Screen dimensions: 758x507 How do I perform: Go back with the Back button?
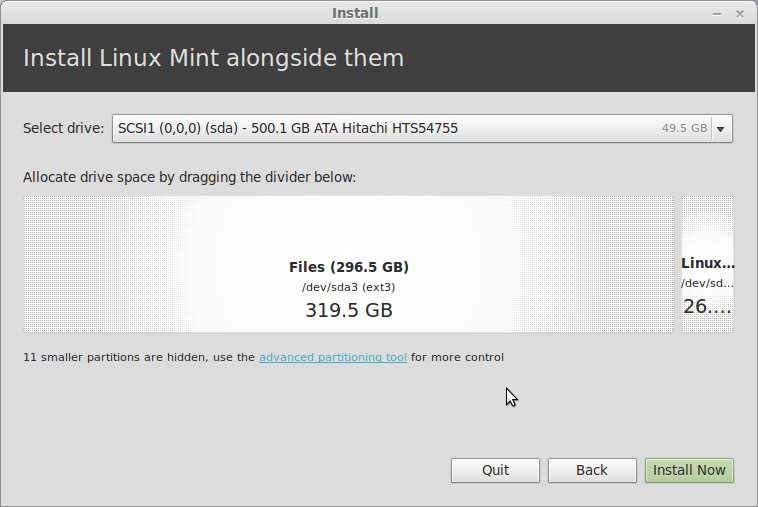coord(591,470)
